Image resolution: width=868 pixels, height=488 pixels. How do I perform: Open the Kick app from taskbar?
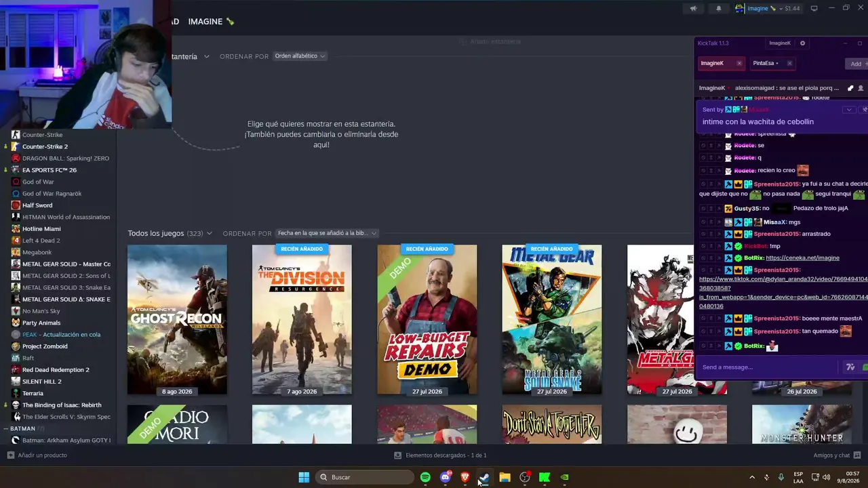click(545, 477)
